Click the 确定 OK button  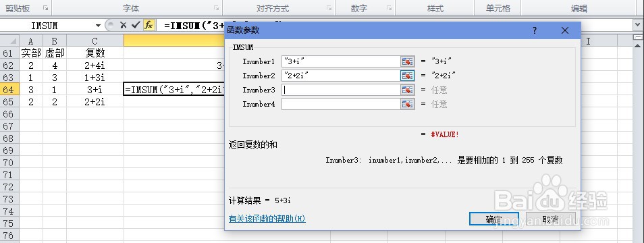coord(494,219)
